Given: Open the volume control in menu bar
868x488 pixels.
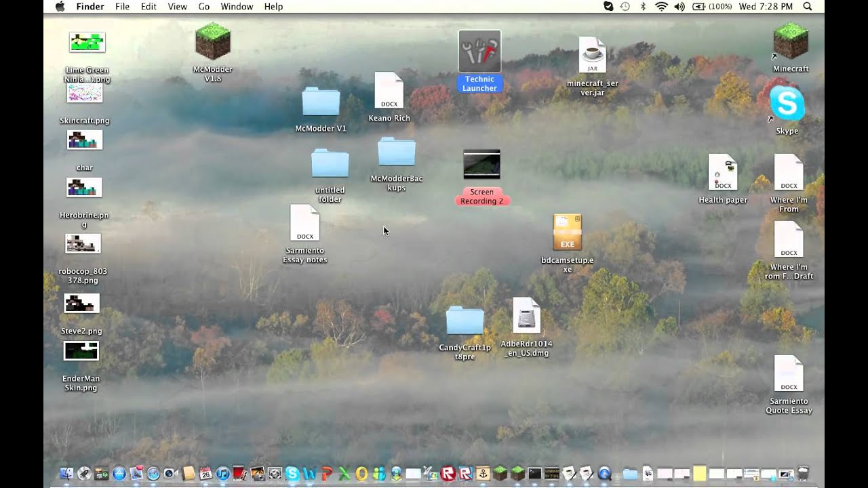Looking at the screenshot, I should coord(679,7).
